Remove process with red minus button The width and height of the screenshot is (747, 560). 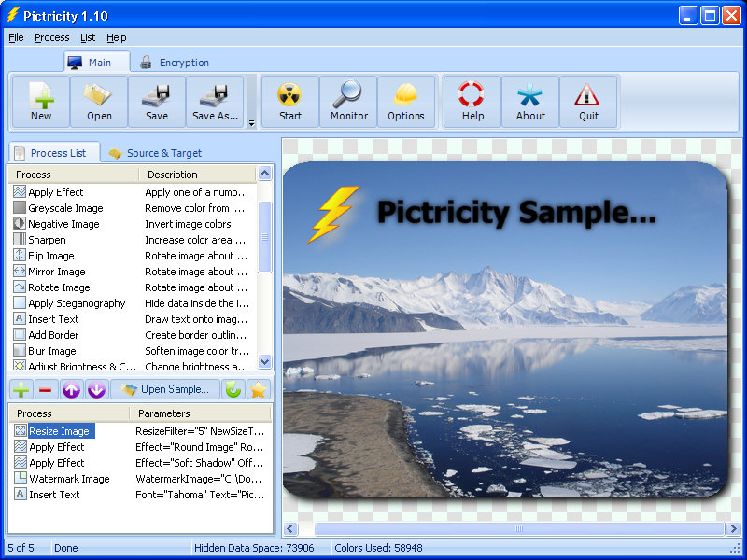click(x=46, y=389)
